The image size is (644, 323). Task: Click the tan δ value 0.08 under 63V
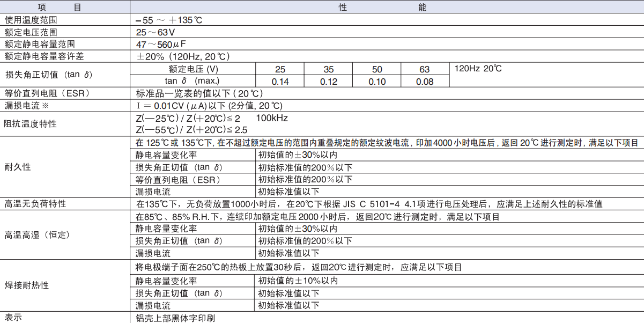click(425, 82)
